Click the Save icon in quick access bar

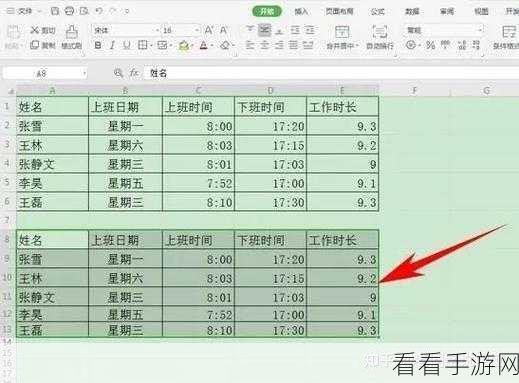point(55,11)
